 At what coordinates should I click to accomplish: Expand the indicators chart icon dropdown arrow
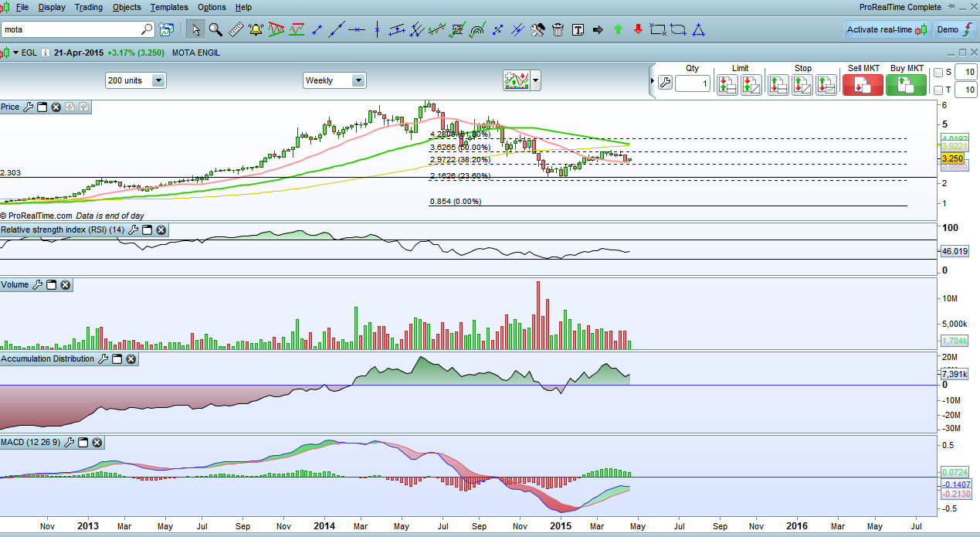click(x=535, y=80)
